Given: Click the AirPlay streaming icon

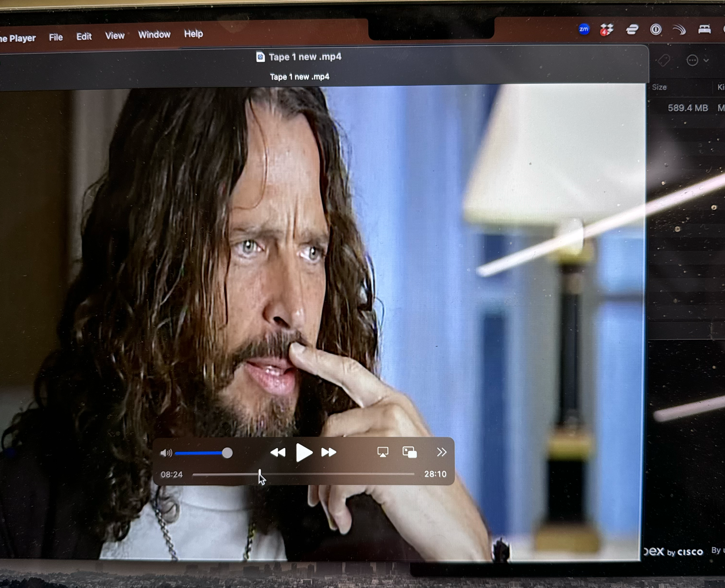Looking at the screenshot, I should pos(383,452).
